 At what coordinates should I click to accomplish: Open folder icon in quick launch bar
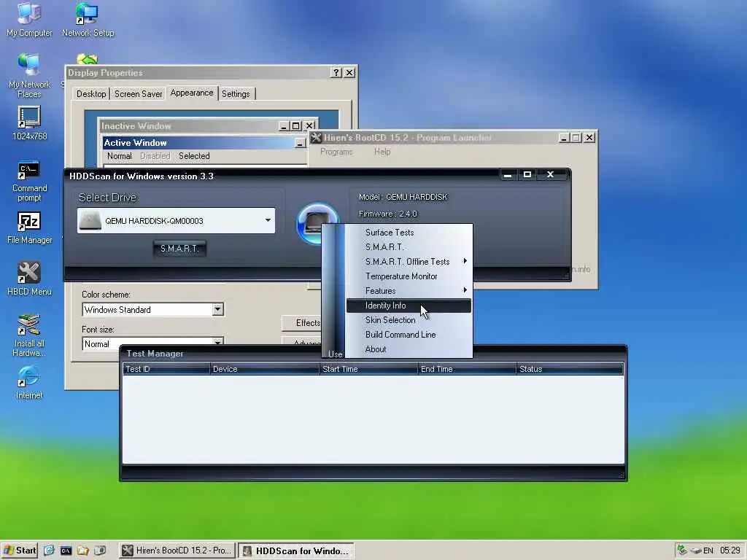[x=83, y=551]
